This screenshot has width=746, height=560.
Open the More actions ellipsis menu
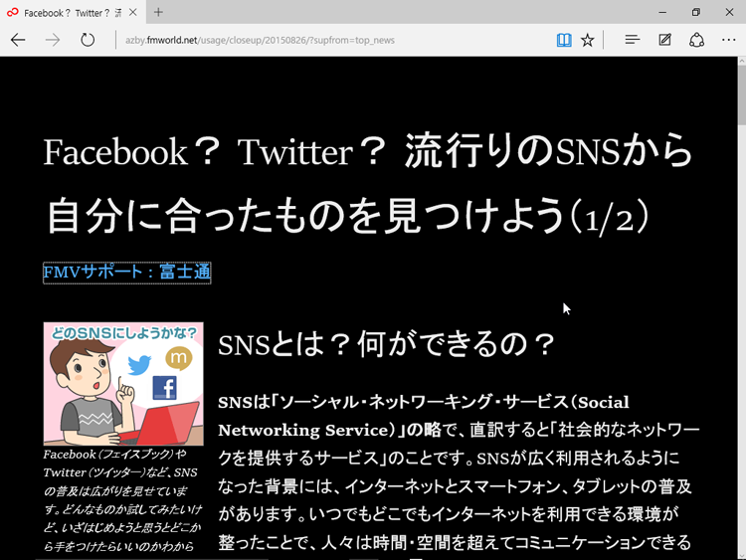click(729, 40)
